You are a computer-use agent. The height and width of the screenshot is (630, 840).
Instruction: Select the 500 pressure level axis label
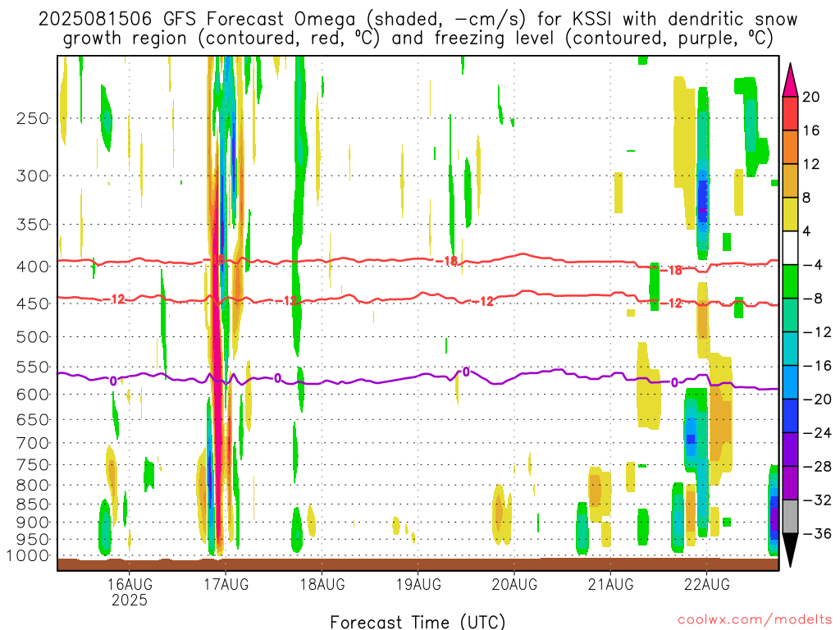(x=33, y=337)
